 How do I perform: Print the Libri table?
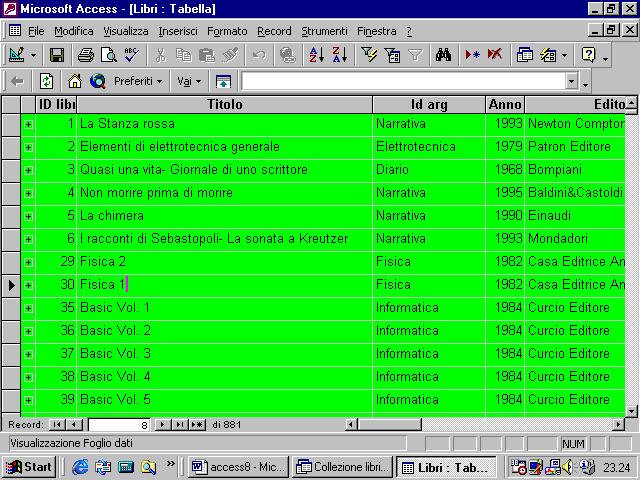click(x=86, y=55)
